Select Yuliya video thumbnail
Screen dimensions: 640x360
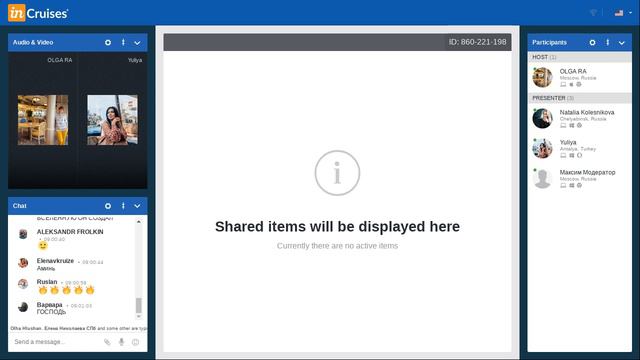click(x=113, y=120)
